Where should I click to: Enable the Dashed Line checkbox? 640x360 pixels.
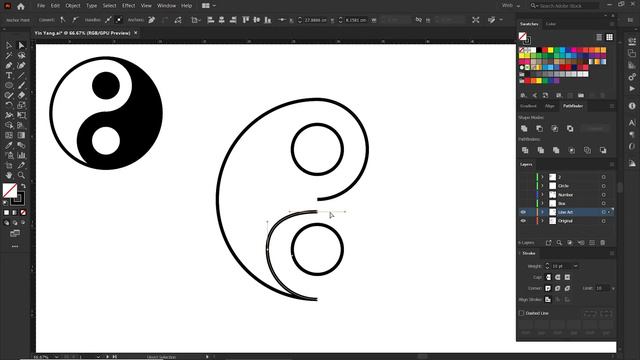point(522,313)
